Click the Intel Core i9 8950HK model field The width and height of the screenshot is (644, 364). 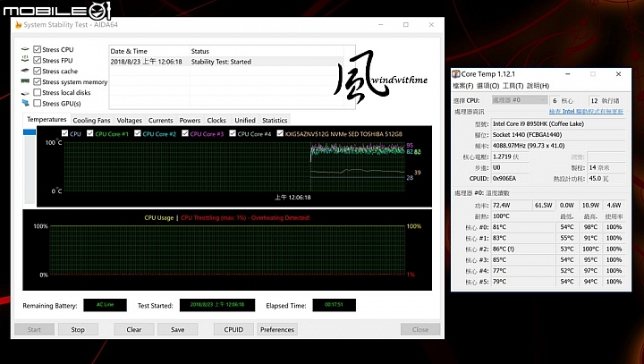pyautogui.click(x=558, y=123)
